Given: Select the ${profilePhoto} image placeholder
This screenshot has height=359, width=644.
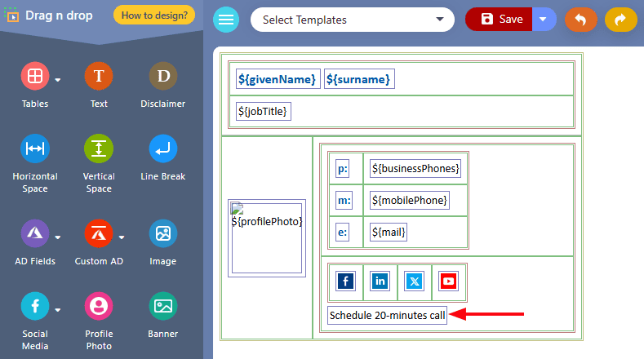Looking at the screenshot, I should (x=267, y=238).
